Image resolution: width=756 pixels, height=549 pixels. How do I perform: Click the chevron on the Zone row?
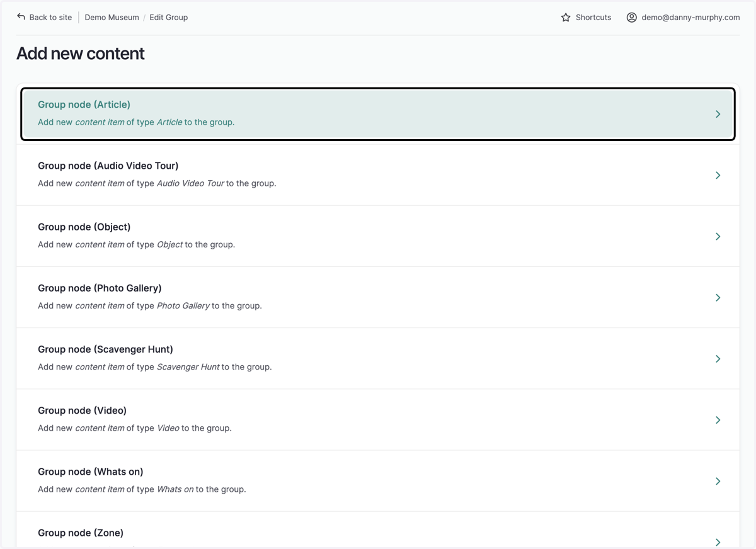718,542
